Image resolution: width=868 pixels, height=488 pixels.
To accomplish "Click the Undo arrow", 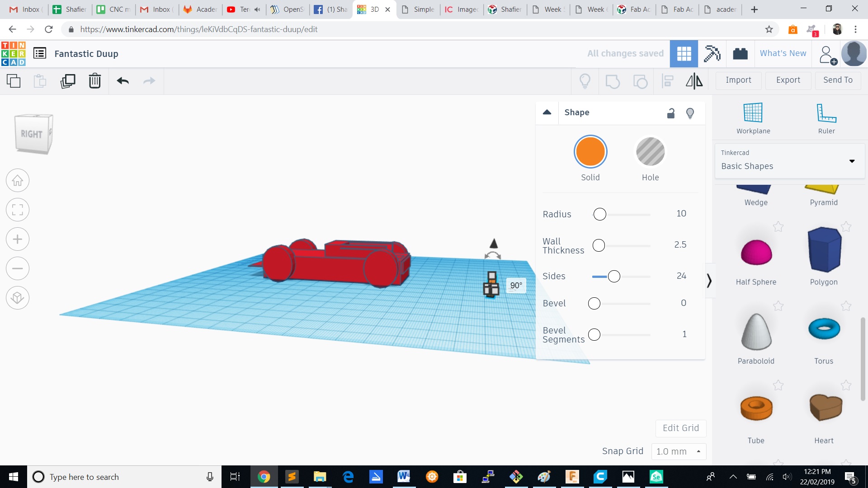I will point(123,81).
